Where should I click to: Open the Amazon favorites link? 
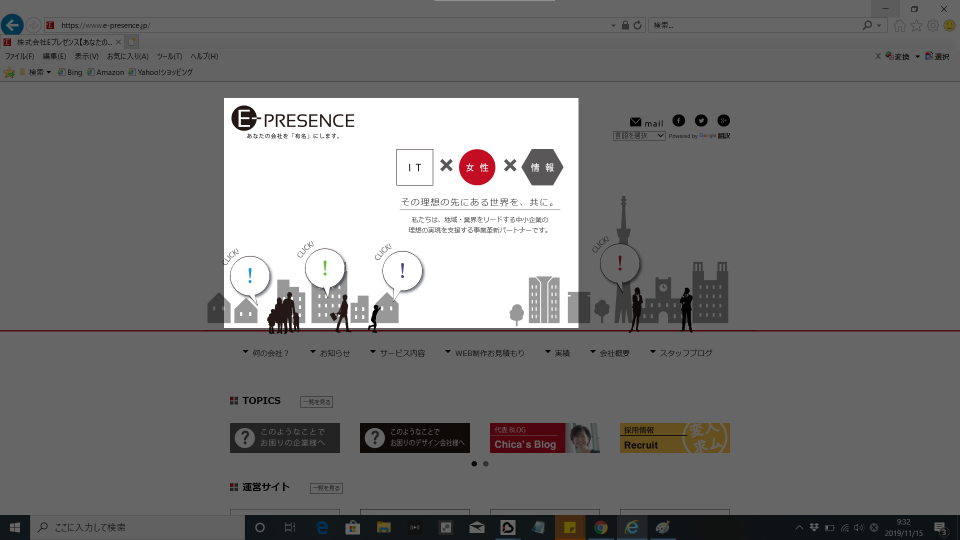coord(105,72)
